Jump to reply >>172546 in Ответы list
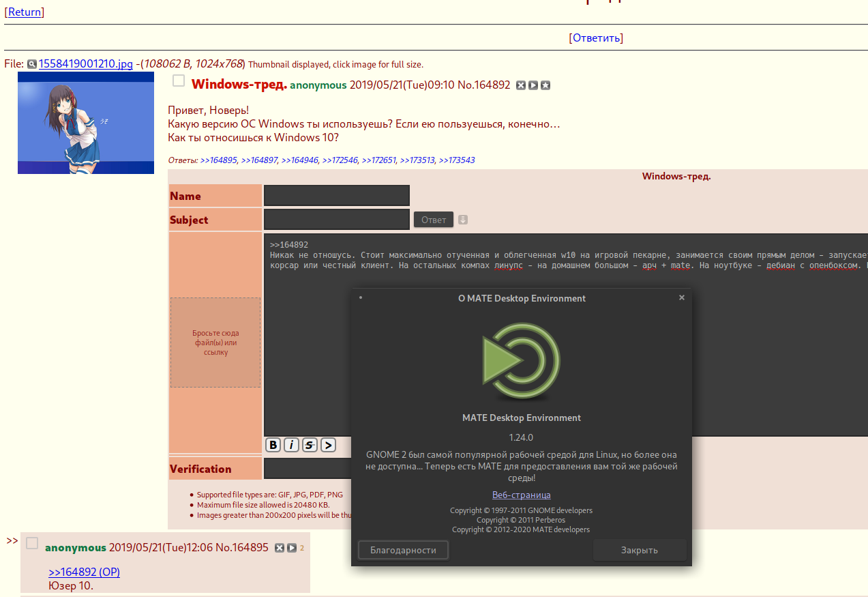This screenshot has width=868, height=597. coord(340,160)
